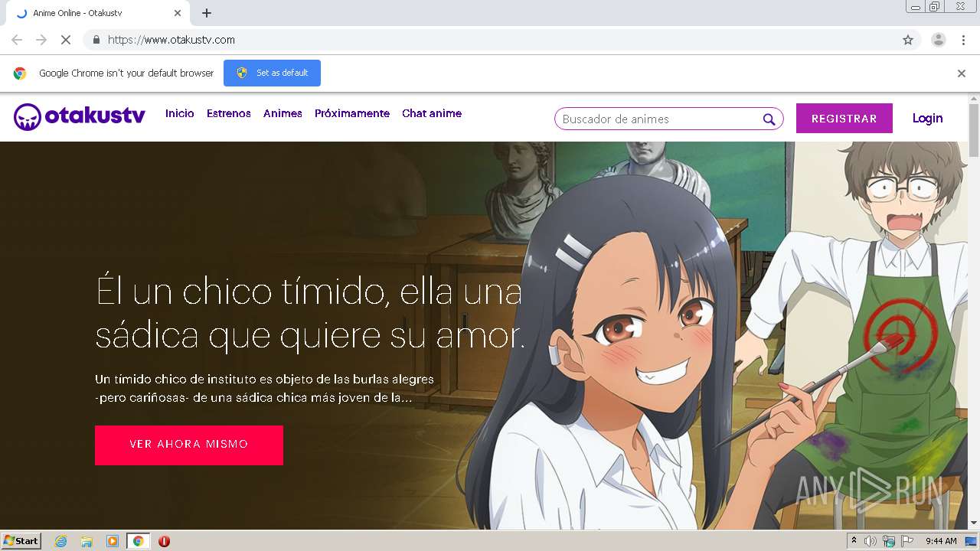This screenshot has height=551, width=980.
Task: Click the page vertical scrollbar thumb
Action: [x=974, y=129]
